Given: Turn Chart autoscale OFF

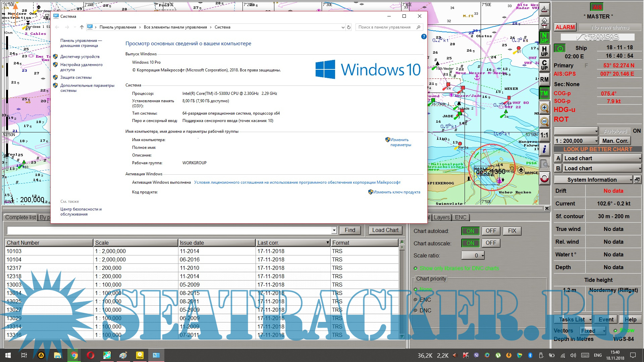Looking at the screenshot, I should point(491,243).
